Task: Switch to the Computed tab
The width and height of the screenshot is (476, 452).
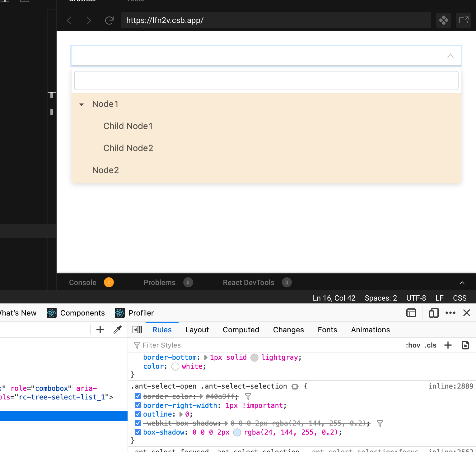Action: (x=241, y=330)
